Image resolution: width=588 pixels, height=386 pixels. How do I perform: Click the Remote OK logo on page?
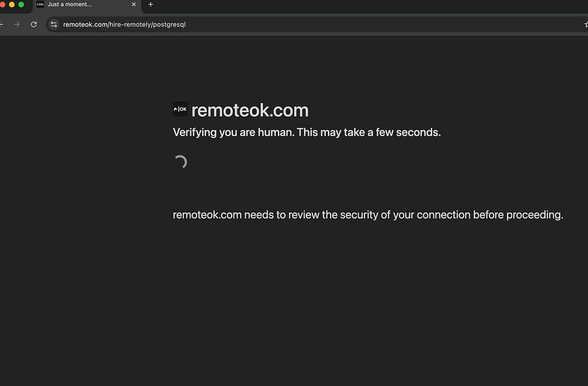pyautogui.click(x=180, y=109)
